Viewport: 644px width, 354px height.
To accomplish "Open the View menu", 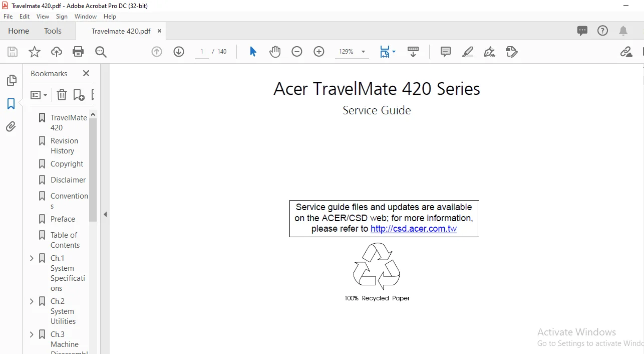I will pyautogui.click(x=43, y=17).
